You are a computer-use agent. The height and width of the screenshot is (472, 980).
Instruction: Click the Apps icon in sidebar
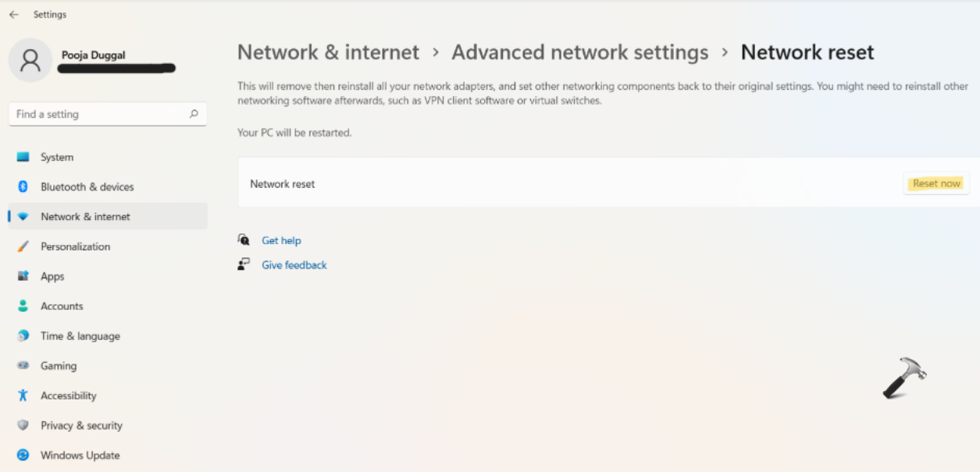23,276
